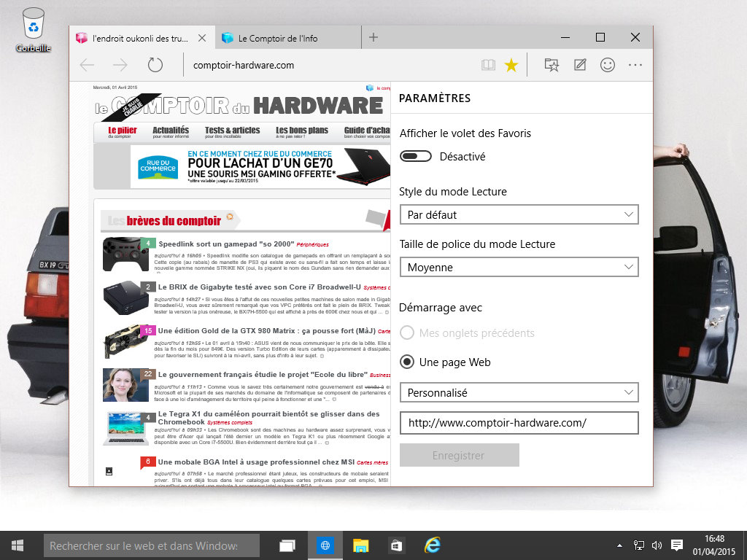Screen dimensions: 747x560
Task: Open the Speedlink gamepad article link
Action: coord(225,244)
